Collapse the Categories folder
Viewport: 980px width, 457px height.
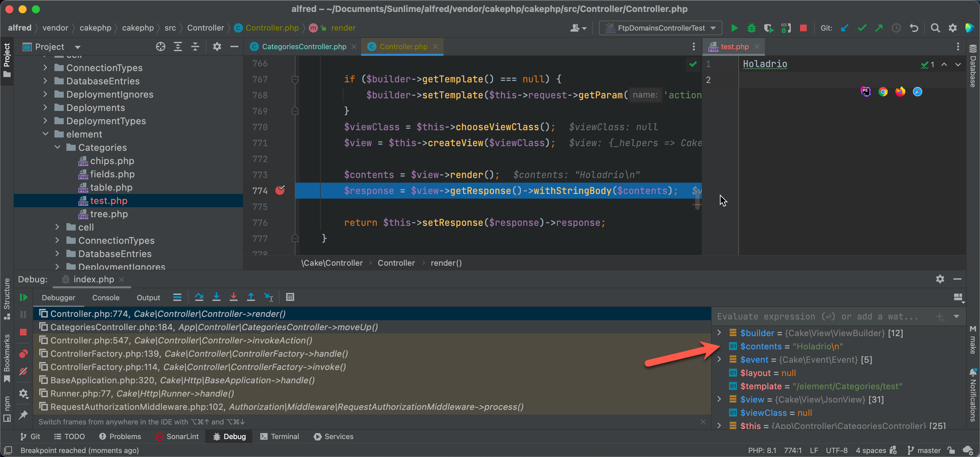tap(57, 147)
